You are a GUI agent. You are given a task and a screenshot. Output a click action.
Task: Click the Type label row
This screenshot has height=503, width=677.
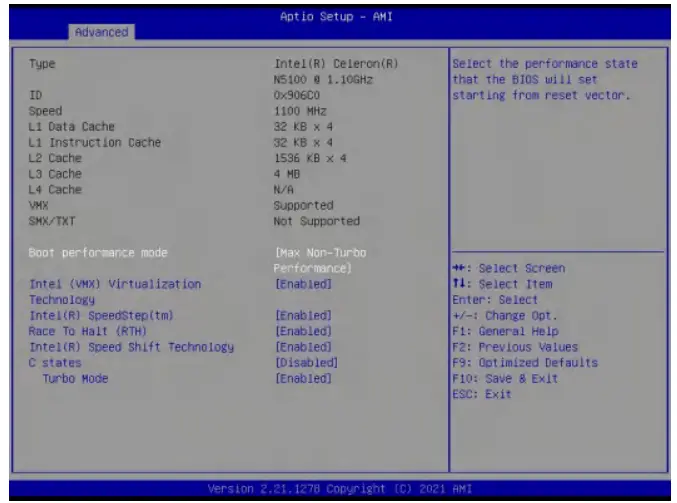click(42, 64)
